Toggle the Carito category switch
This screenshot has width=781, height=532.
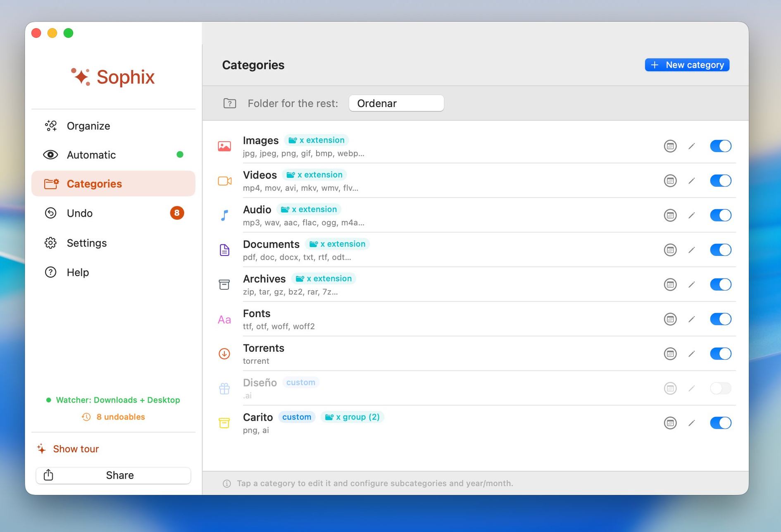(720, 423)
